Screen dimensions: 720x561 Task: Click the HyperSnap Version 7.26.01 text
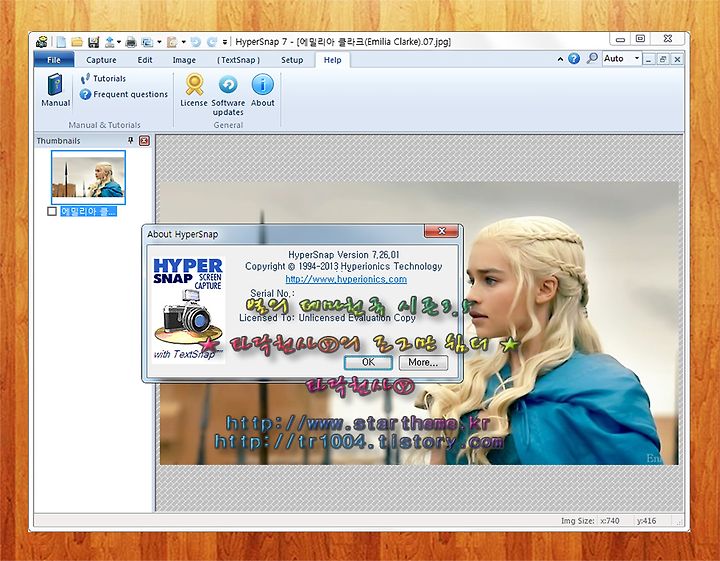[344, 255]
